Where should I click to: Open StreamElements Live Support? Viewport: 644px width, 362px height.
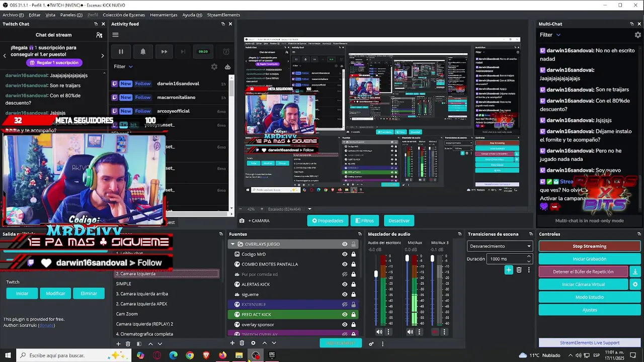click(x=589, y=343)
